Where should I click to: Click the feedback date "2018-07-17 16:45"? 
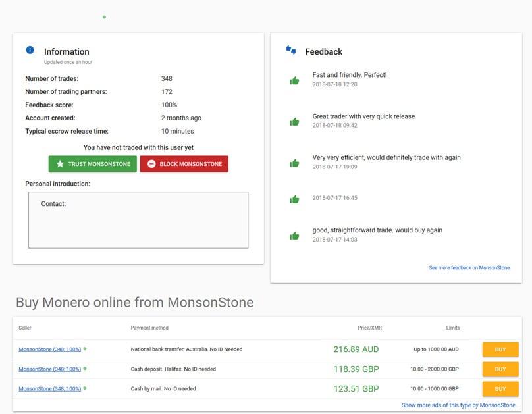pos(335,198)
